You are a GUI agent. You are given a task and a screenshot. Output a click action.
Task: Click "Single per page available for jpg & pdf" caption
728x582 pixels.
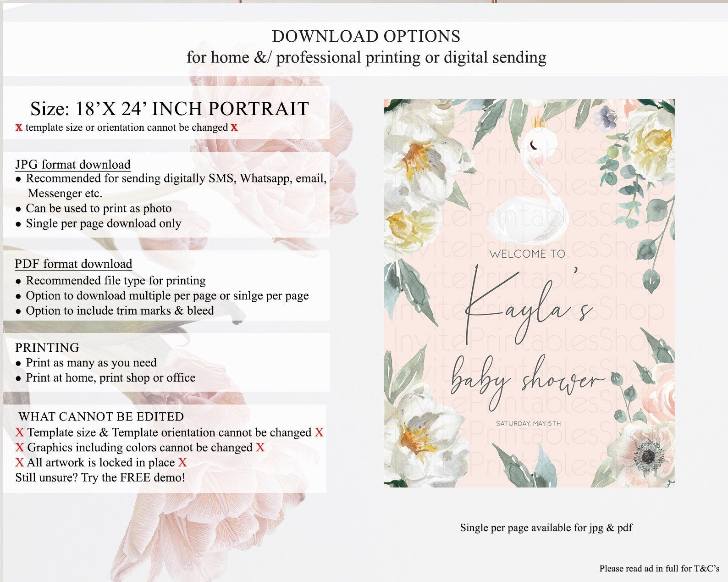coord(546,528)
